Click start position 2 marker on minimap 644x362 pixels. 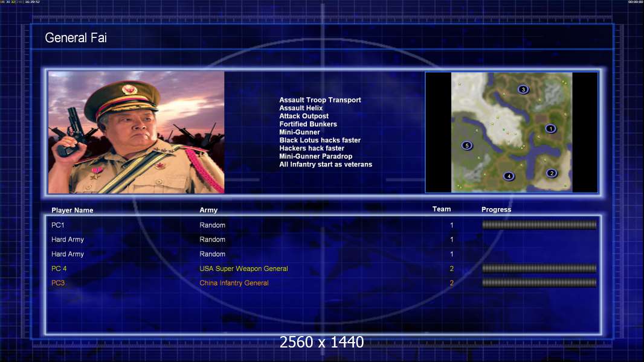point(552,173)
